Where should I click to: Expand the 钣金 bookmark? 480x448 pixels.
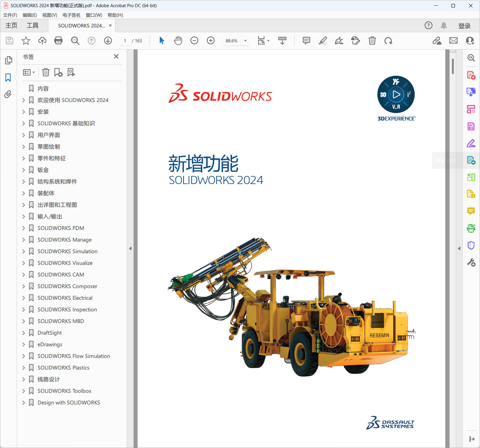pos(24,170)
